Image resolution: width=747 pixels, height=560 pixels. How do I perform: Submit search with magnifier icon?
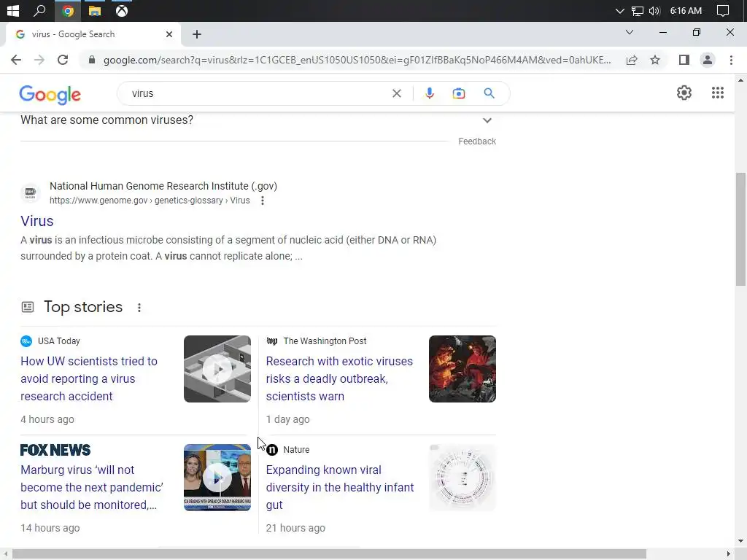click(489, 93)
